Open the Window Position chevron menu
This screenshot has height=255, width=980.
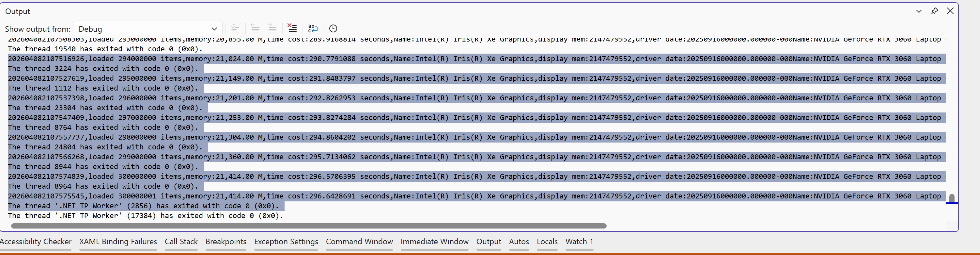click(919, 11)
